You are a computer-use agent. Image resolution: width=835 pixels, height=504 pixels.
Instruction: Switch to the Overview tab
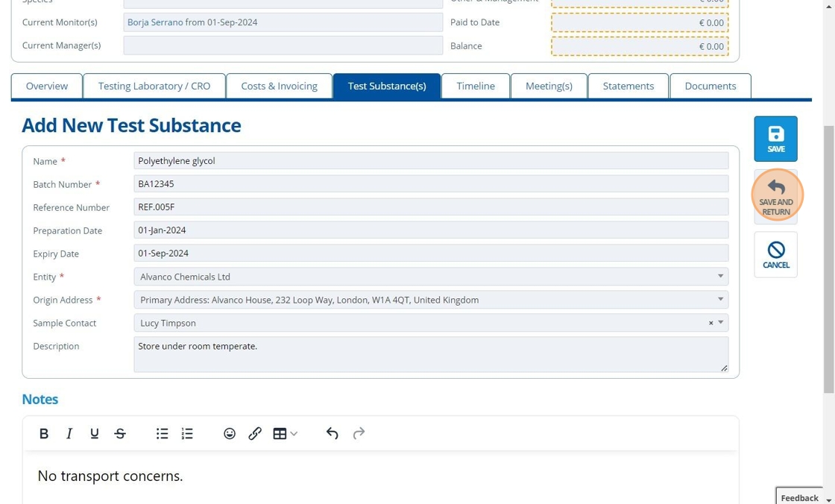[47, 86]
